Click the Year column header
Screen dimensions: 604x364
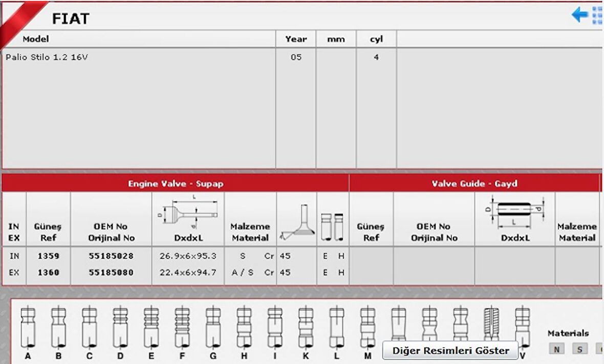click(296, 39)
